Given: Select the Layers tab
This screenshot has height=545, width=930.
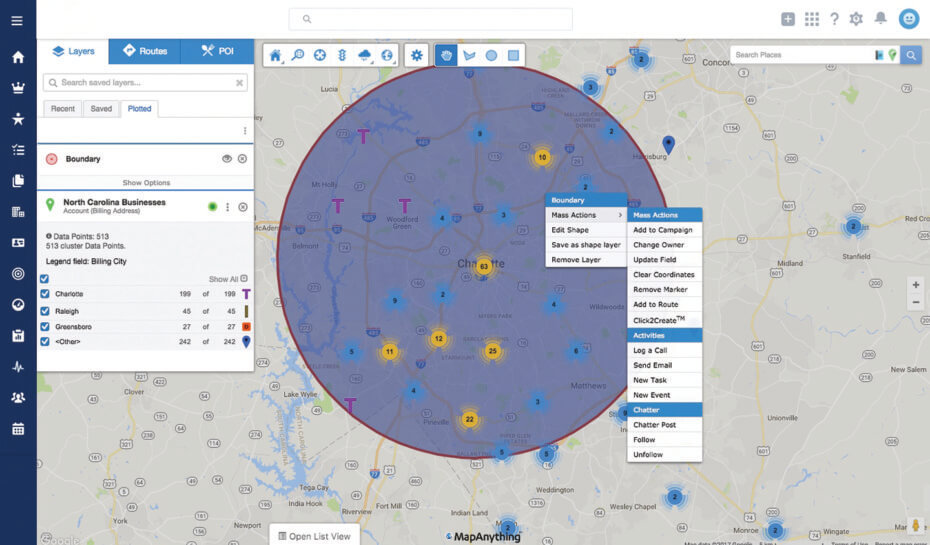Looking at the screenshot, I should 73,51.
